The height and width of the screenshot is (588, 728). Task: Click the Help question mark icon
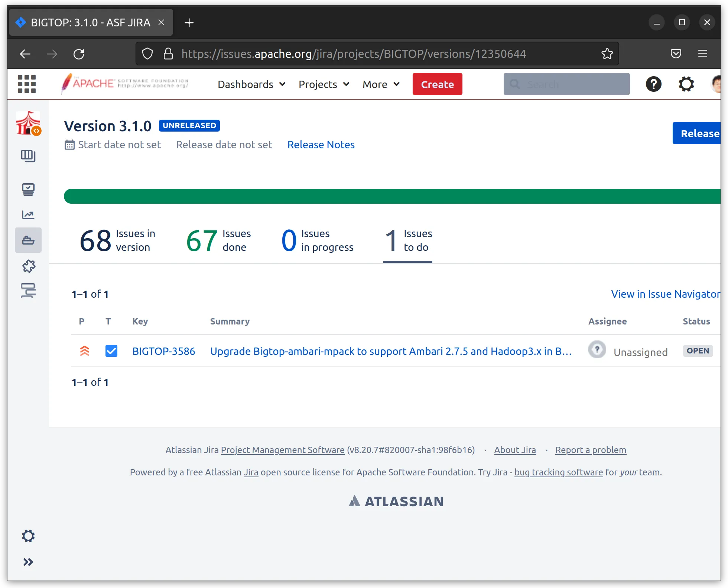coord(653,84)
